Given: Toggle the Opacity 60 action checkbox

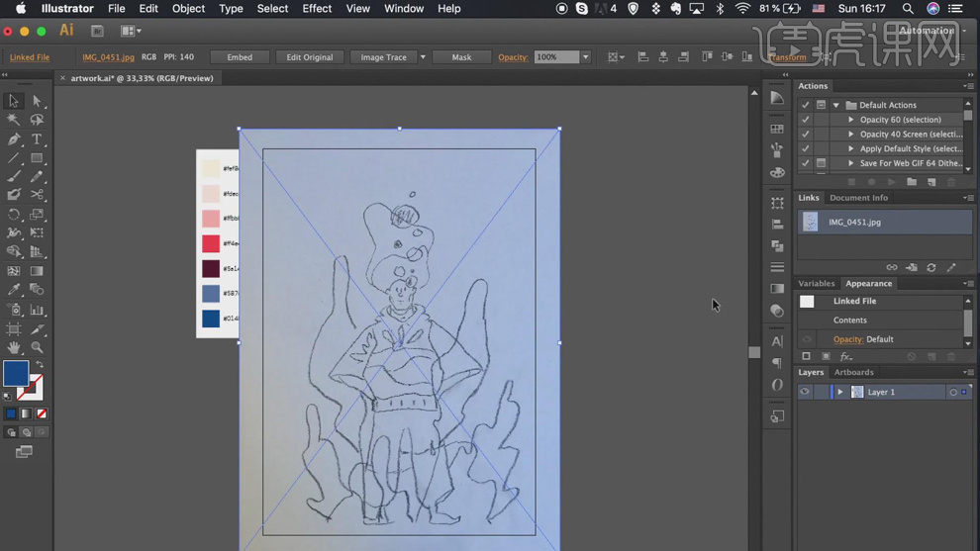Looking at the screenshot, I should [x=805, y=120].
